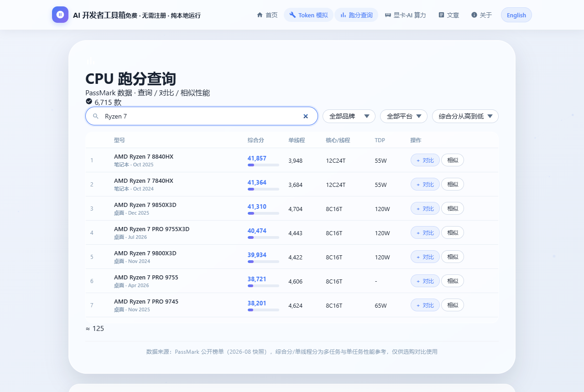This screenshot has height=392, width=584.
Task: Click the ≈ 125 result count
Action: pos(95,328)
